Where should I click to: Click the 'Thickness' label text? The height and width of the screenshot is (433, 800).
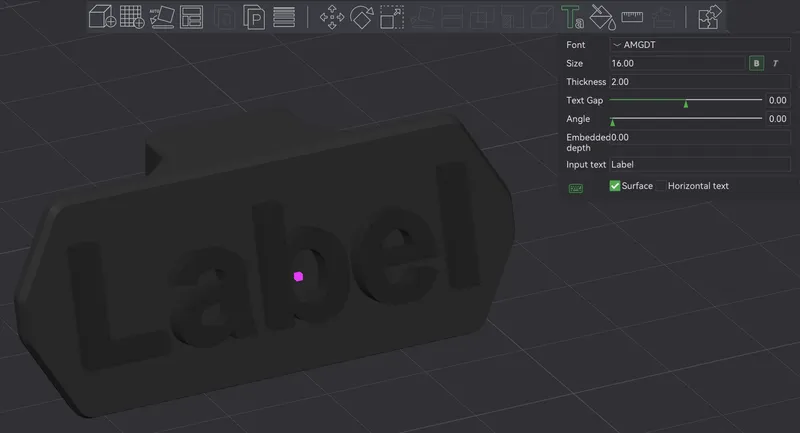point(586,82)
